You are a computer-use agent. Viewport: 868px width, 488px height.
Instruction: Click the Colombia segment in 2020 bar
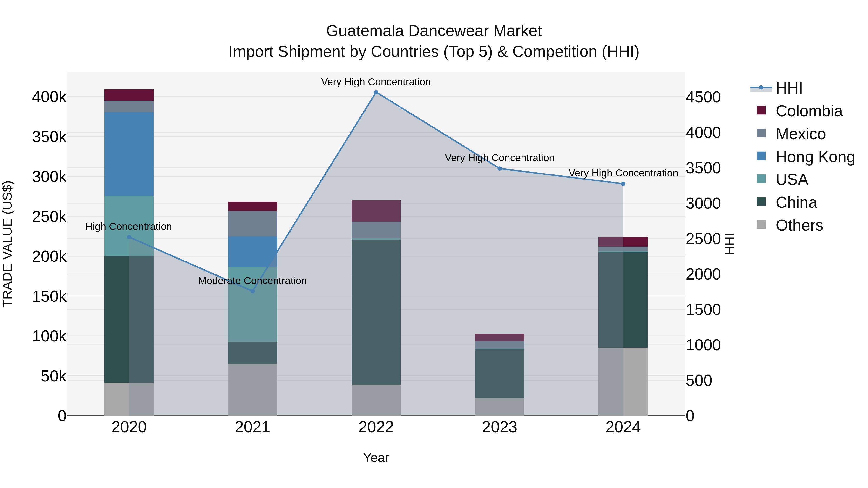tap(129, 95)
